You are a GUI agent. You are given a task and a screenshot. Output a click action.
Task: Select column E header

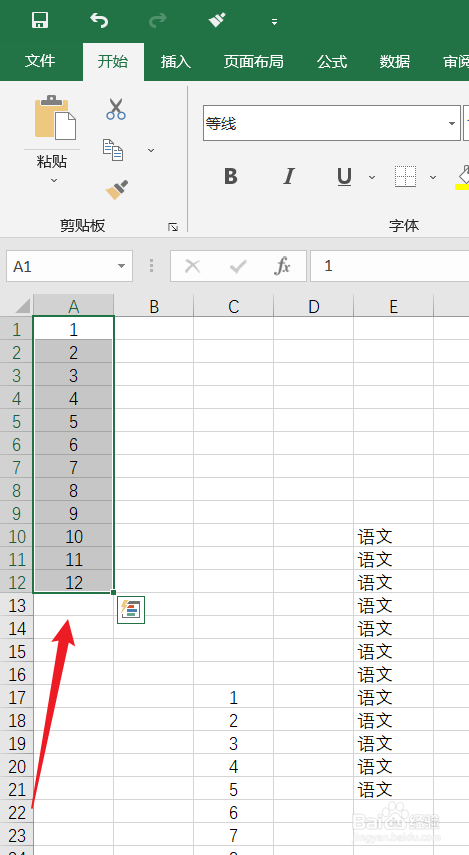pos(393,306)
